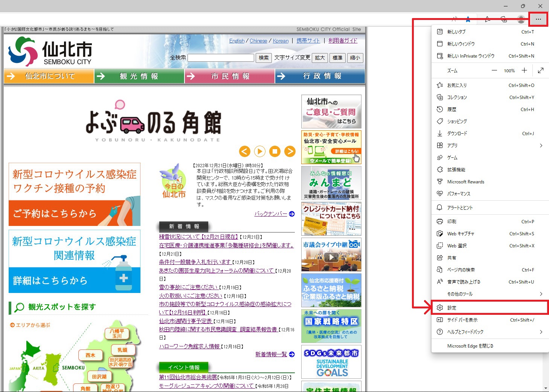Viewport: 549px width, 392px height.
Task: Open the 行政情報 navigation tab
Action: (320, 76)
